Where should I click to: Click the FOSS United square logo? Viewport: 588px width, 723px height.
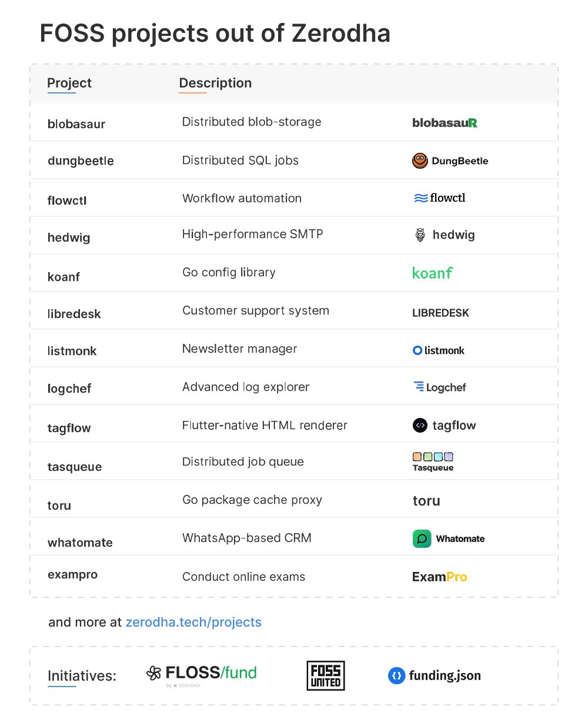coord(326,675)
